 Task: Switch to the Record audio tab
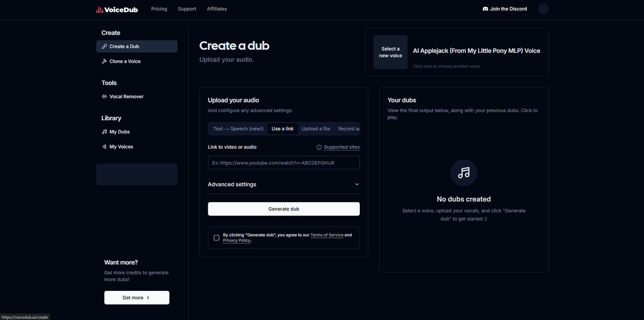point(348,129)
